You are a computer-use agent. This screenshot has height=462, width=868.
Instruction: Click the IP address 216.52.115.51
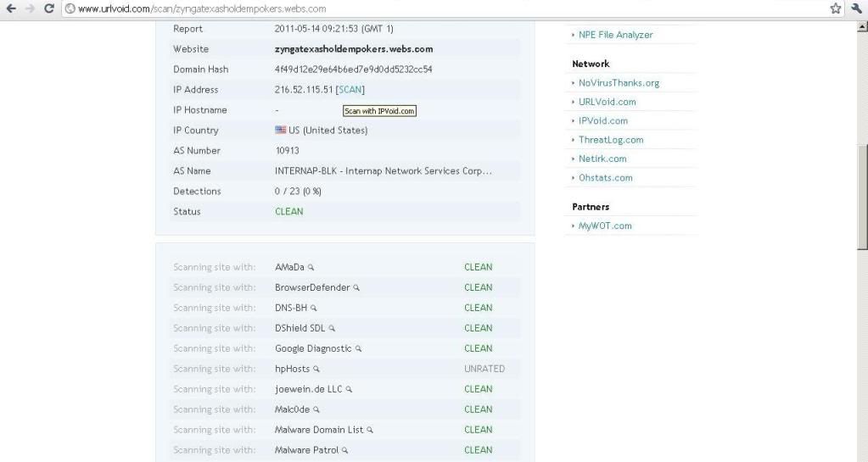click(304, 90)
